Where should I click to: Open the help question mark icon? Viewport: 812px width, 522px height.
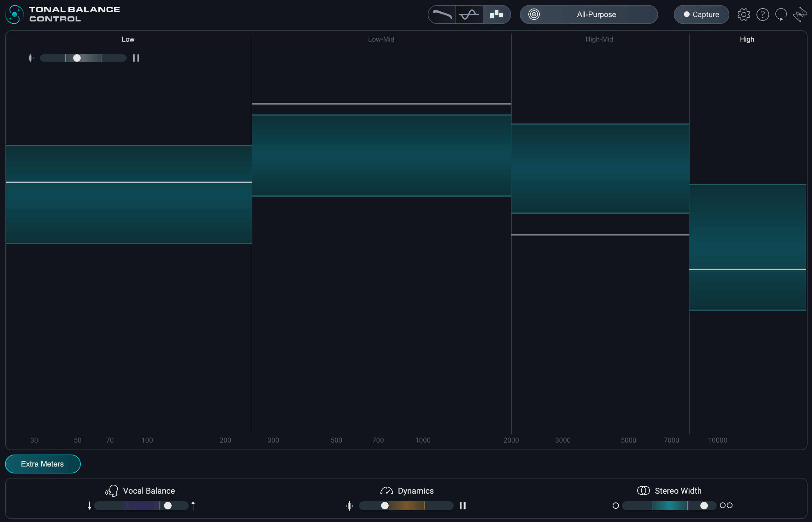click(762, 14)
